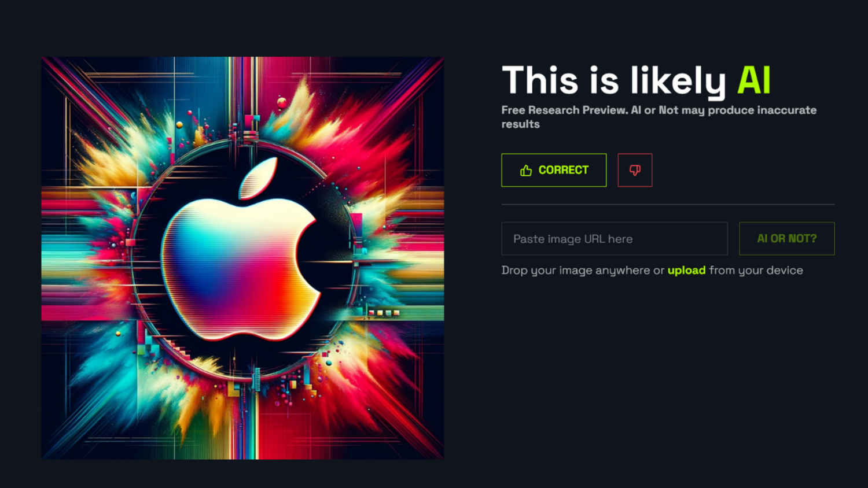Click the from your device text
Image resolution: width=868 pixels, height=488 pixels.
[x=756, y=270]
